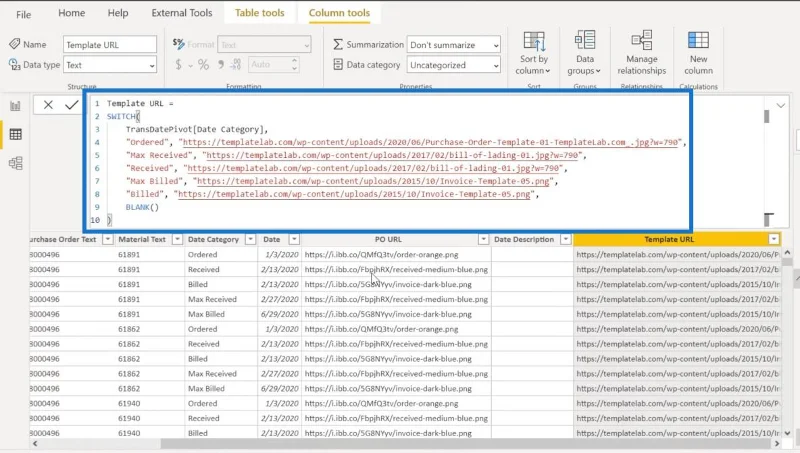800x453 pixels.
Task: Apply percentage format icon
Action: tap(203, 65)
